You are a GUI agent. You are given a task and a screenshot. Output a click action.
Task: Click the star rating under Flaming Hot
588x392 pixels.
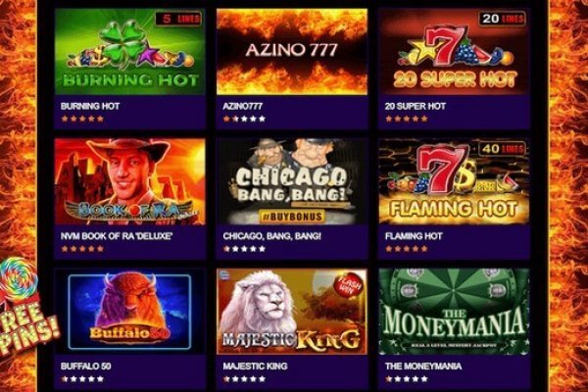tap(407, 249)
